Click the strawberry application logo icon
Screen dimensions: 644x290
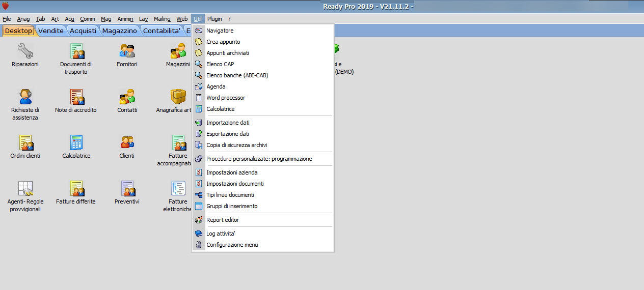pos(6,6)
